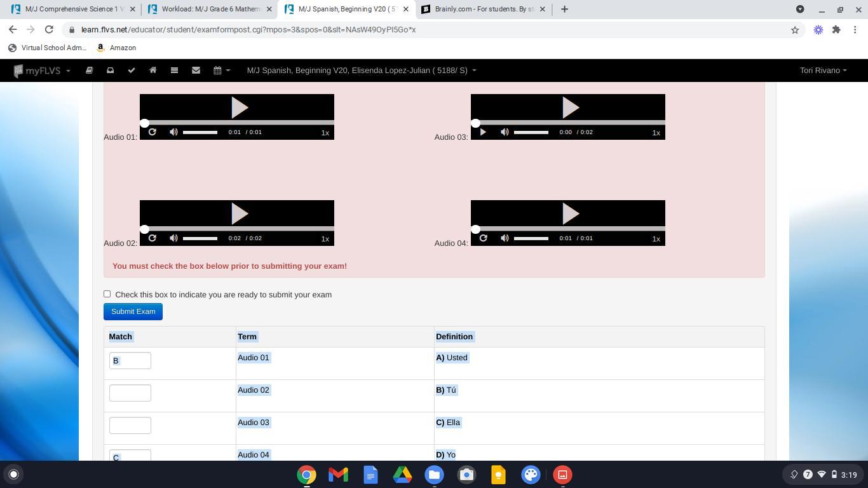Adjust the Audio 04 volume slider
The image size is (868, 488).
[531, 238]
